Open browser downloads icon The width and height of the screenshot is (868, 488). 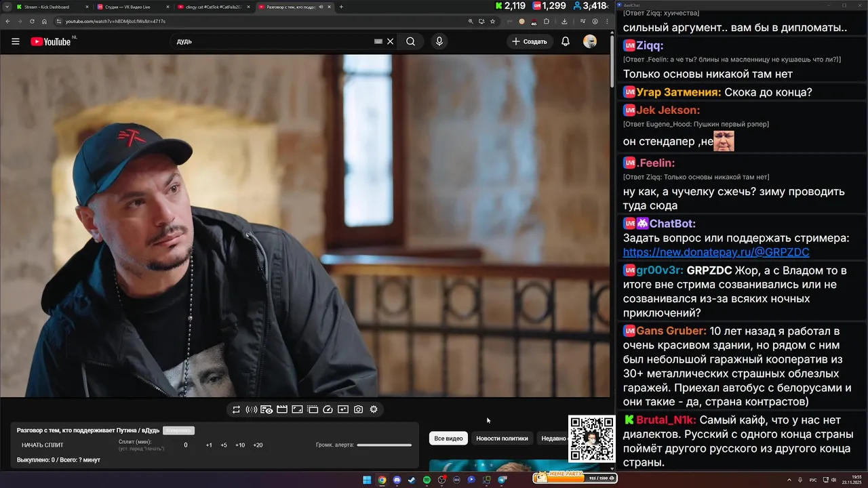coord(564,21)
